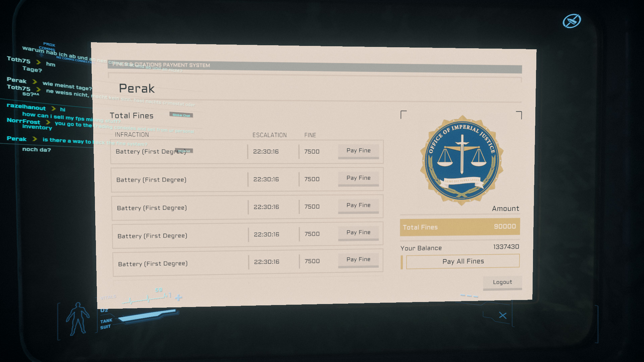This screenshot has width=644, height=362.
Task: Pay the fifth Battery fine
Action: coord(358,260)
